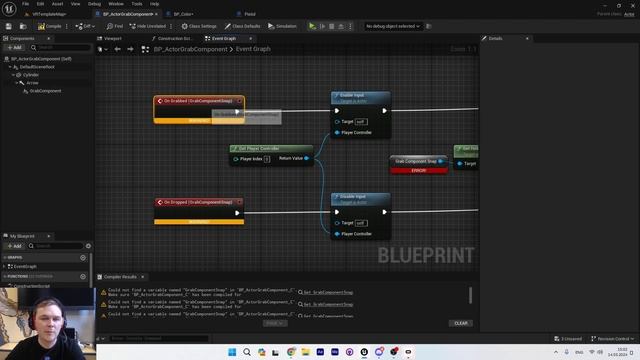Select the Disable Input node header
Image resolution: width=640 pixels, height=360 pixels.
[360, 199]
